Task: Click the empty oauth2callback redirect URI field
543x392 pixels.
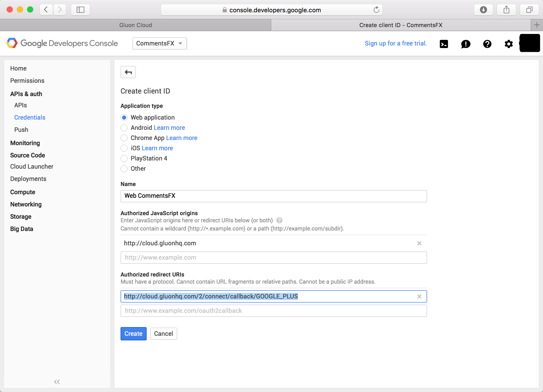Action: pyautogui.click(x=274, y=311)
